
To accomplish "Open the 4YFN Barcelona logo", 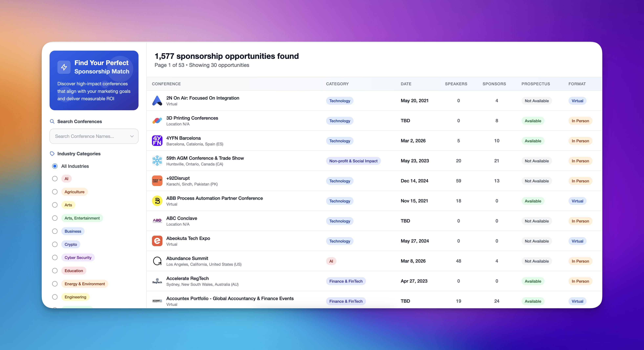I will click(157, 141).
